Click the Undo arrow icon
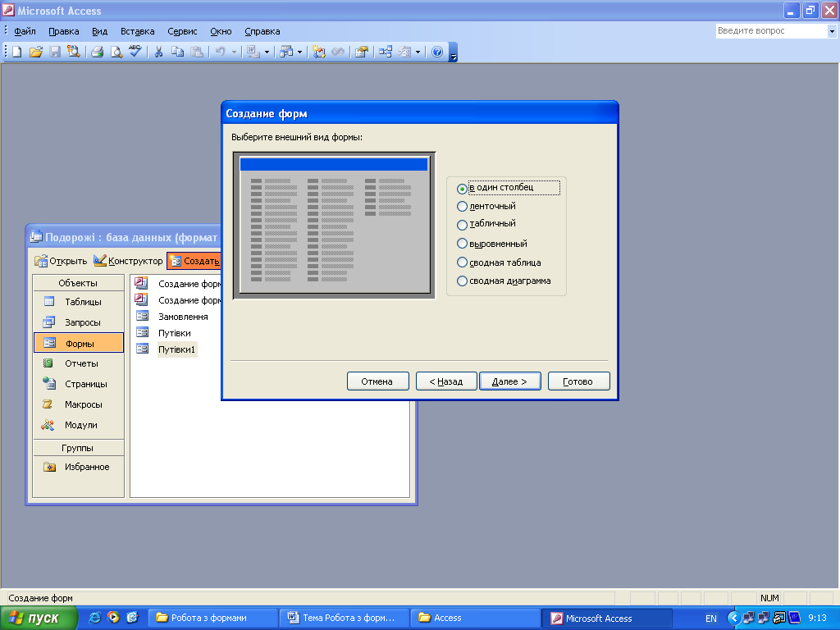 click(220, 52)
